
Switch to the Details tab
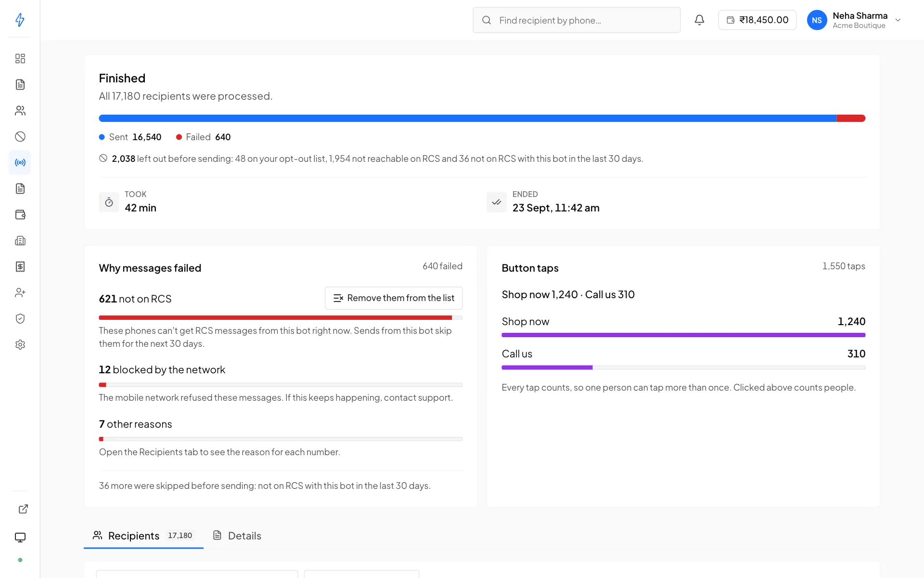[x=237, y=536]
